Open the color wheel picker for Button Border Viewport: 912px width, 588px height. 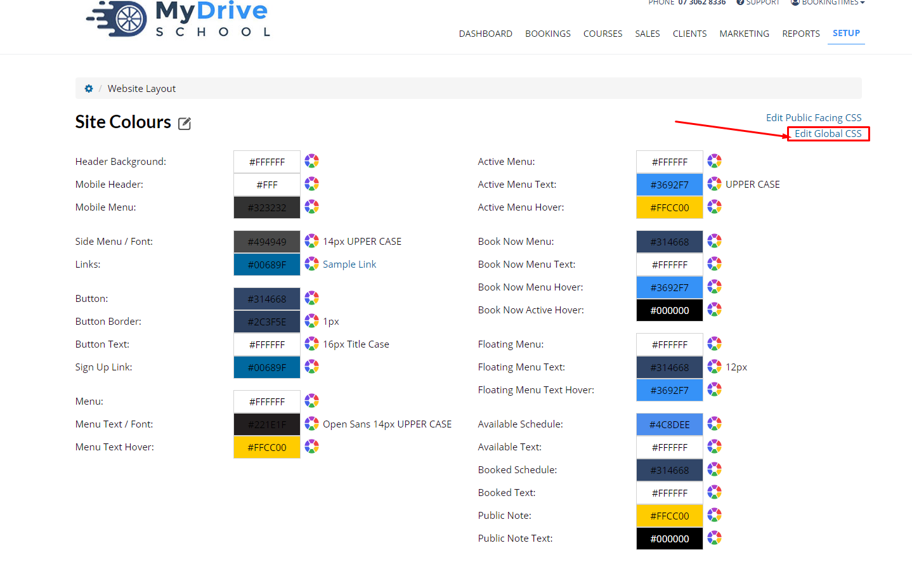[x=311, y=321]
